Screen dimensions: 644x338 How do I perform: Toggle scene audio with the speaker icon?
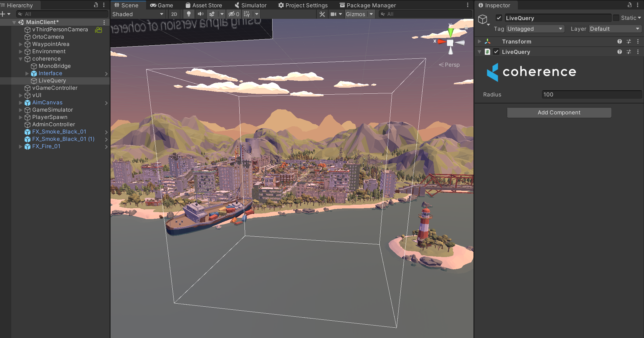[x=200, y=14]
